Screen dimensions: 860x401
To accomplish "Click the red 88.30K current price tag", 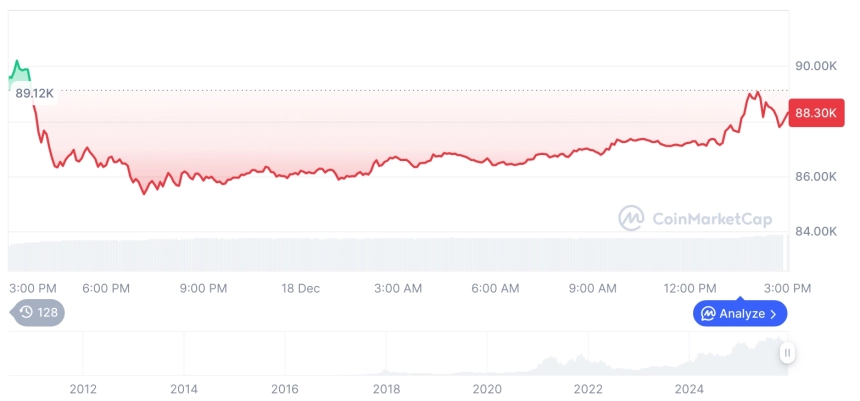I will [x=814, y=114].
